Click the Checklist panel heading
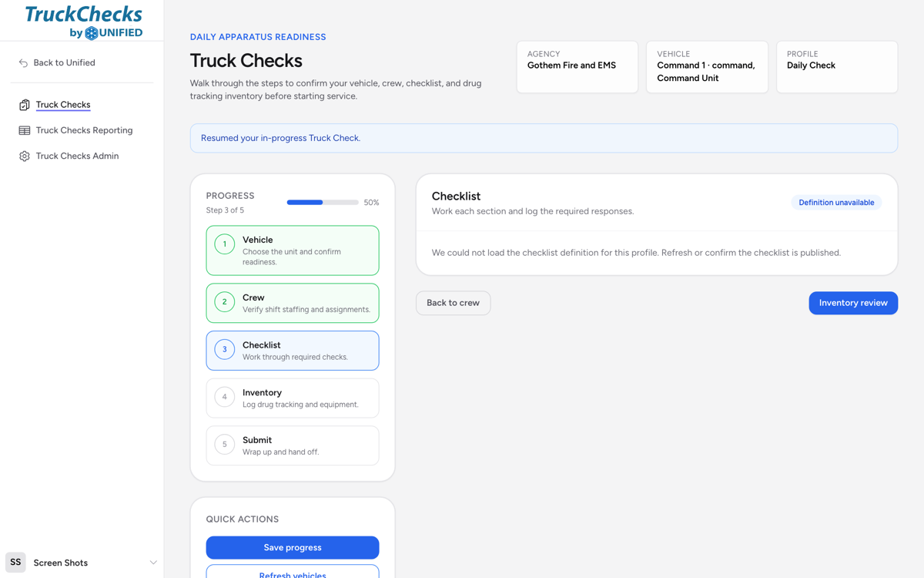This screenshot has width=924, height=578. (x=456, y=197)
